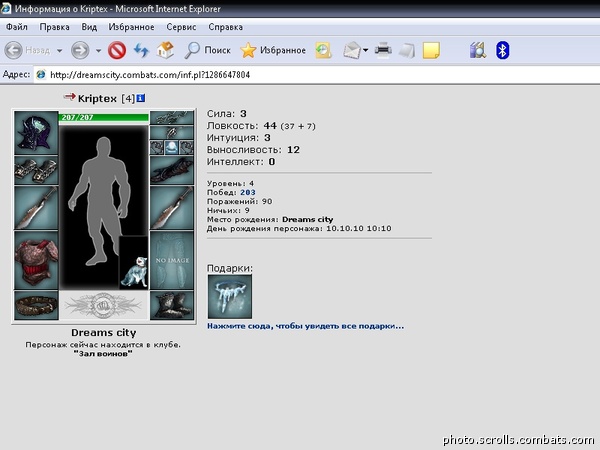Screen dimensions: 600x450
Task: Click the birthday text 10.10.10 10:10
Action: pyautogui.click(x=359, y=228)
